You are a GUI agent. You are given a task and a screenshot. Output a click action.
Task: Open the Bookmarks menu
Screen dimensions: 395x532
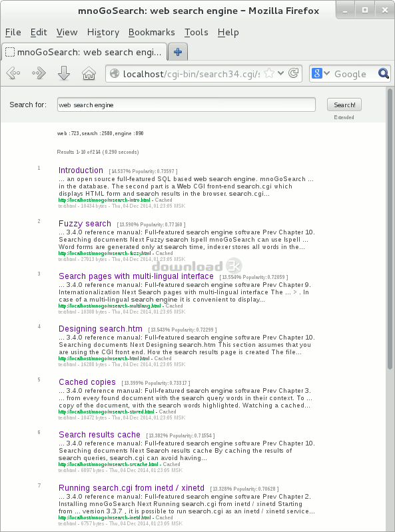click(152, 32)
